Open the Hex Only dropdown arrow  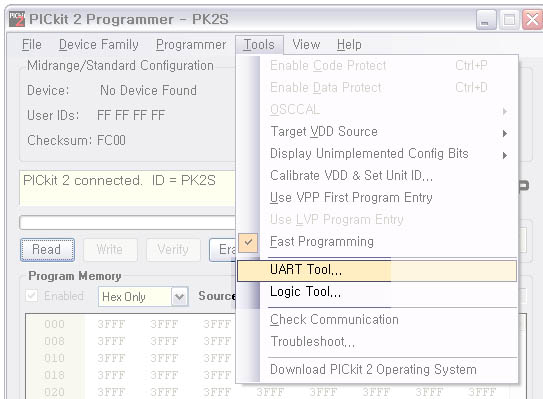[179, 296]
